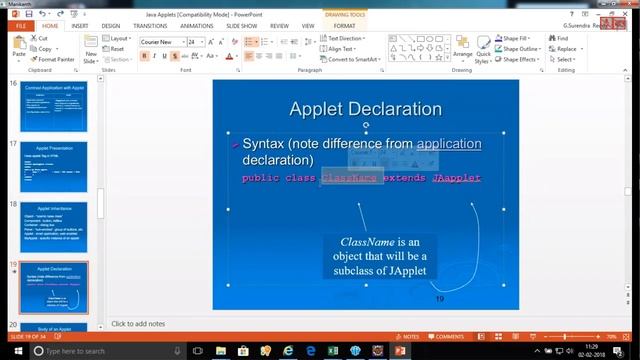
Task: Switch to SLIDE SHOW tab
Action: [242, 26]
